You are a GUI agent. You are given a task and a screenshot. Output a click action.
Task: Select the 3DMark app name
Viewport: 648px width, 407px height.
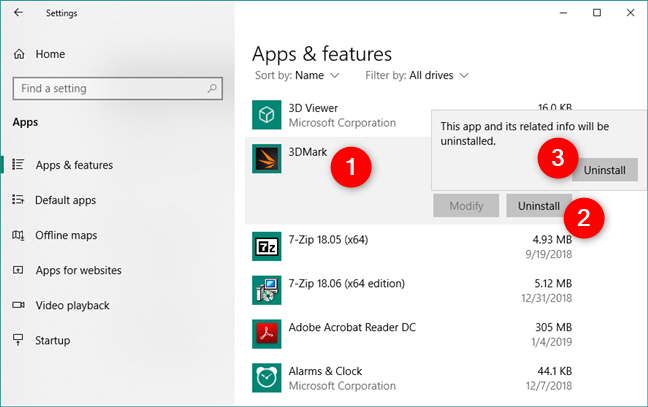[x=307, y=152]
